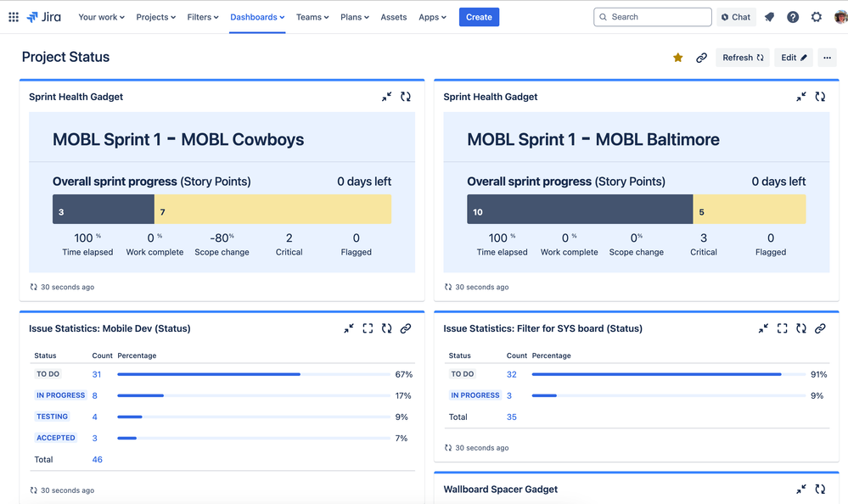Viewport: 848px width, 504px height.
Task: Open the Dashboards dropdown menu
Action: [256, 16]
